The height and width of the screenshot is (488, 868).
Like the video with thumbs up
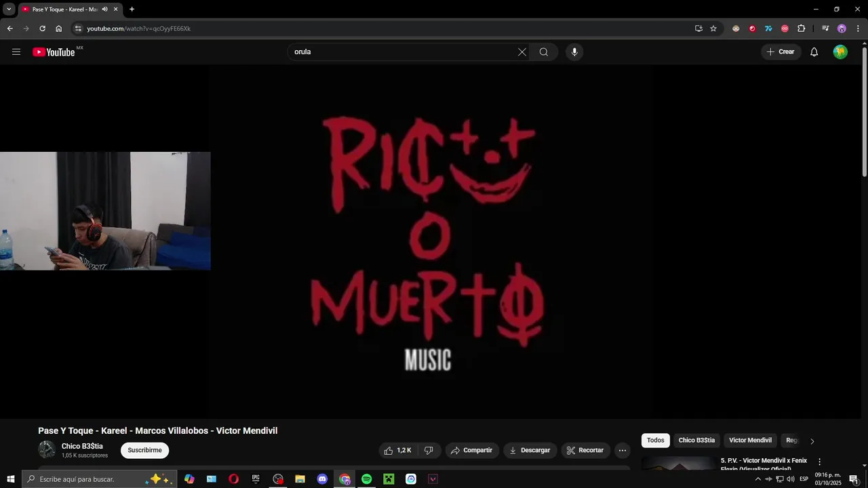tap(397, 450)
